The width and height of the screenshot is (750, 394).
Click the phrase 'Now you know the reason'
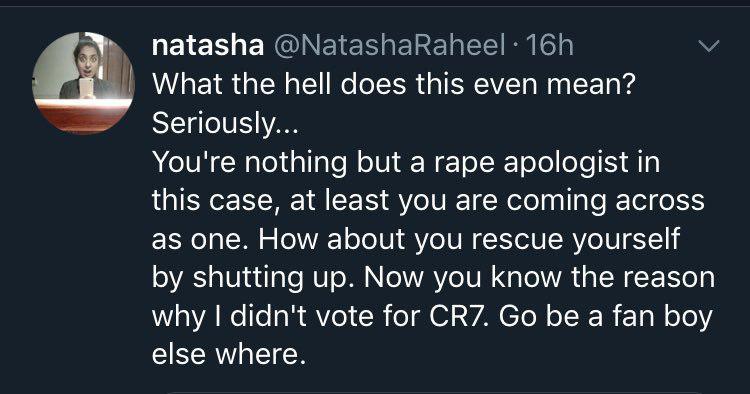pyautogui.click(x=540, y=277)
